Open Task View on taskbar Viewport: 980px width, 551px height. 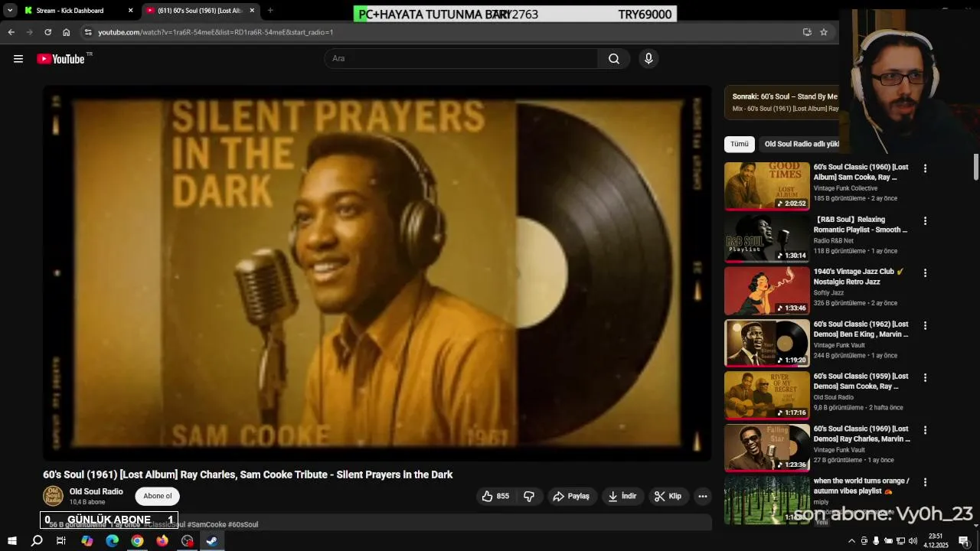[61, 541]
